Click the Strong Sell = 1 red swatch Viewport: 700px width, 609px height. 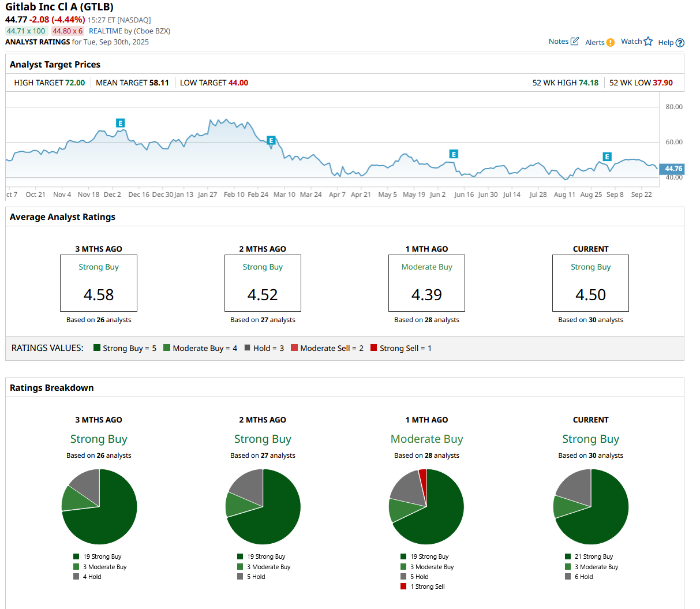click(373, 348)
